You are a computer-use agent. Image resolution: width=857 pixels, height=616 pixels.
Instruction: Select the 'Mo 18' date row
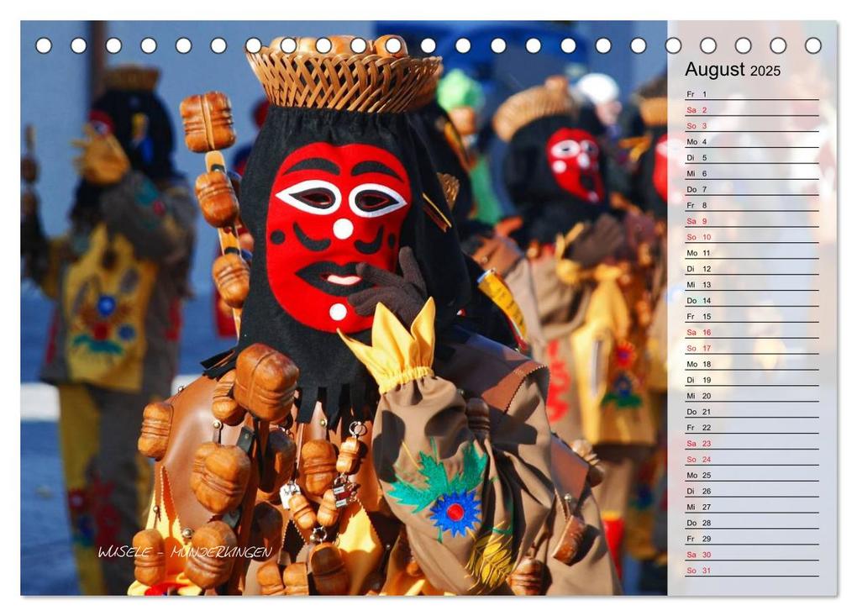(752, 364)
